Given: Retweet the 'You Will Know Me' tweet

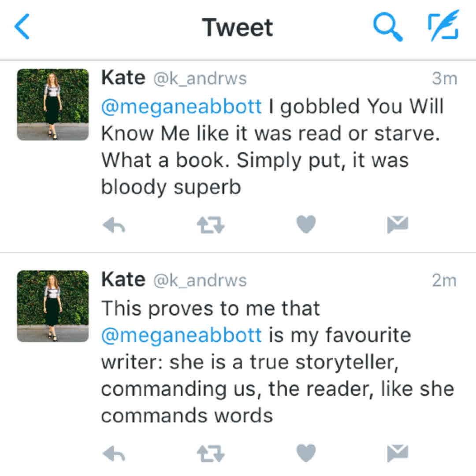Looking at the screenshot, I should coord(211,226).
